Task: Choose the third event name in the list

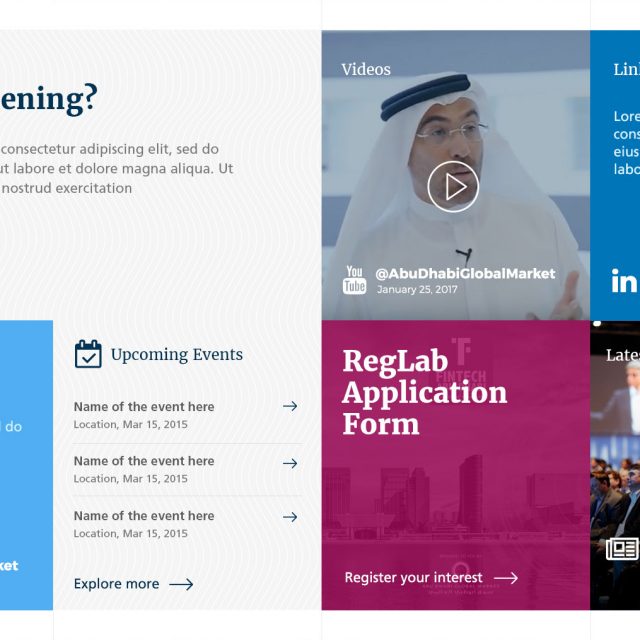Action: click(144, 516)
